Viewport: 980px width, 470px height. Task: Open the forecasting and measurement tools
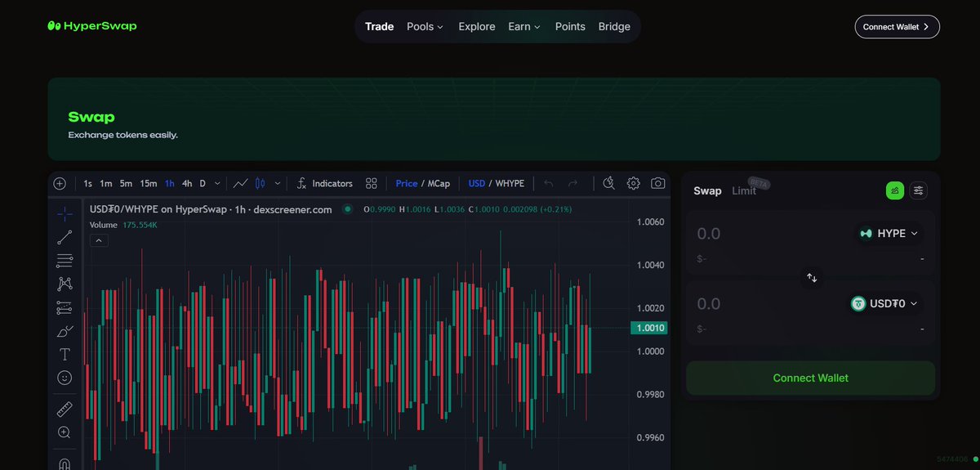click(x=65, y=308)
